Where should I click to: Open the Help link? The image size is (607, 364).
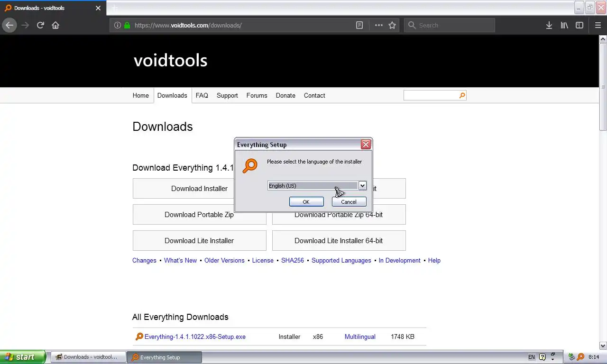tap(434, 260)
